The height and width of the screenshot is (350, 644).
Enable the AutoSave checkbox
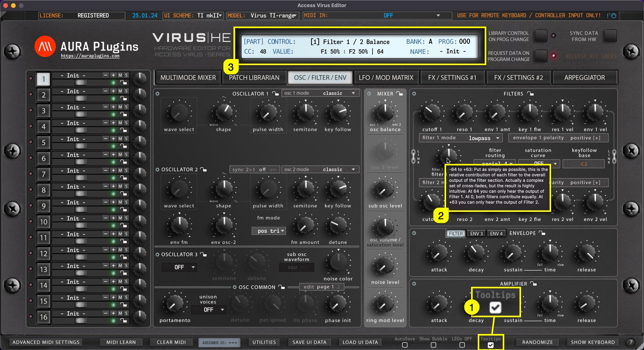pyautogui.click(x=405, y=345)
